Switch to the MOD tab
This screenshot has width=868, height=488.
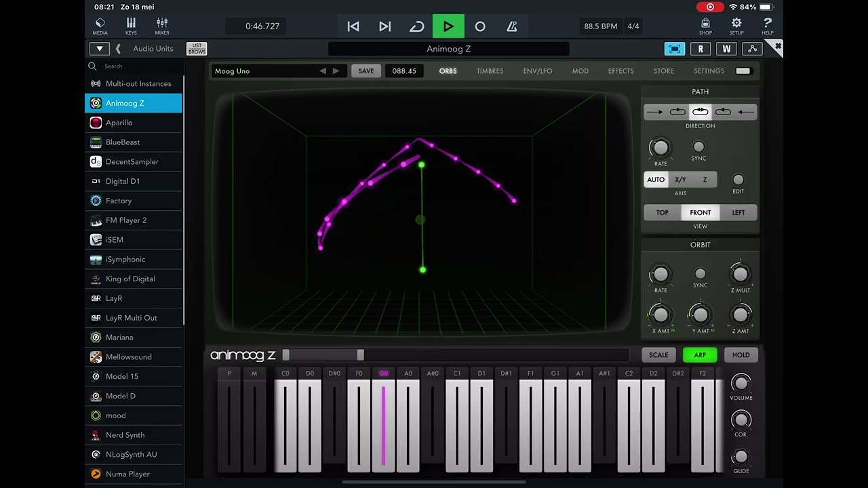click(580, 71)
